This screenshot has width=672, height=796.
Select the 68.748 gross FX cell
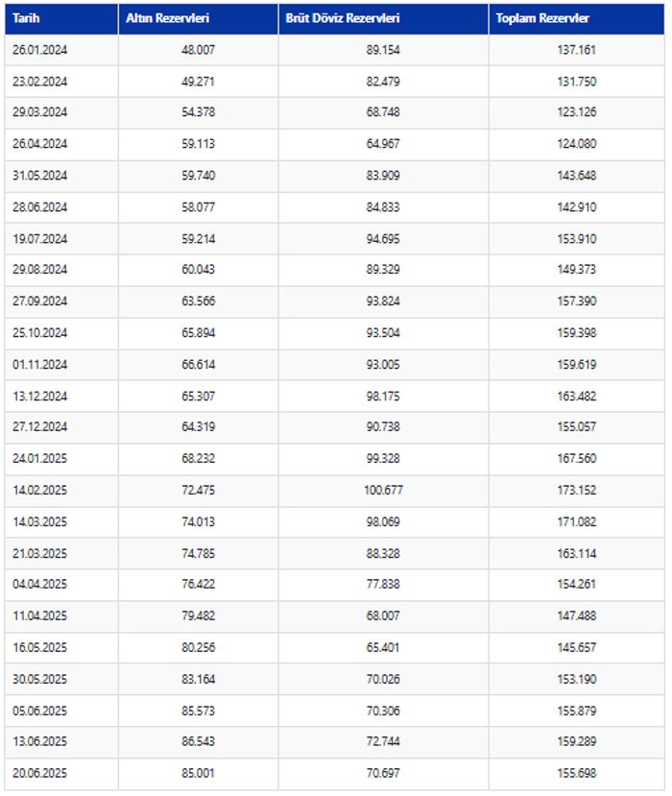(383, 111)
